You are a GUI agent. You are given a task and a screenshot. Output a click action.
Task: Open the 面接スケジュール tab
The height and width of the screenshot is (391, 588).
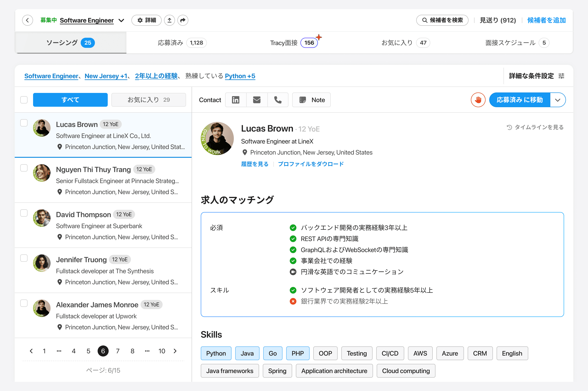pos(517,43)
